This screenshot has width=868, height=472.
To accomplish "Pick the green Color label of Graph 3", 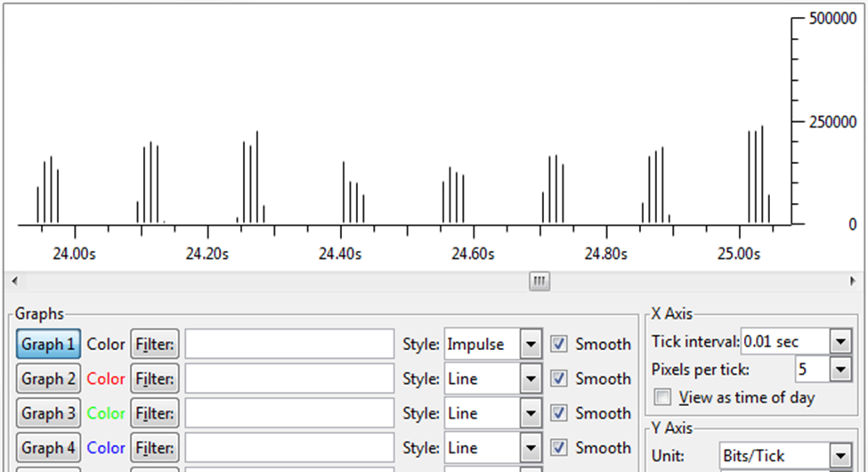I will pyautogui.click(x=106, y=413).
